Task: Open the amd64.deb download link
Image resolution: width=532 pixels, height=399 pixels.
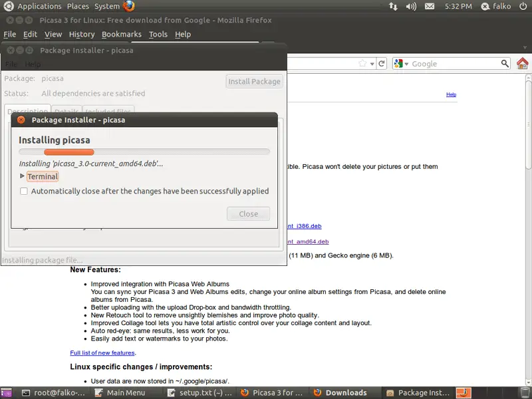Action: coord(308,241)
